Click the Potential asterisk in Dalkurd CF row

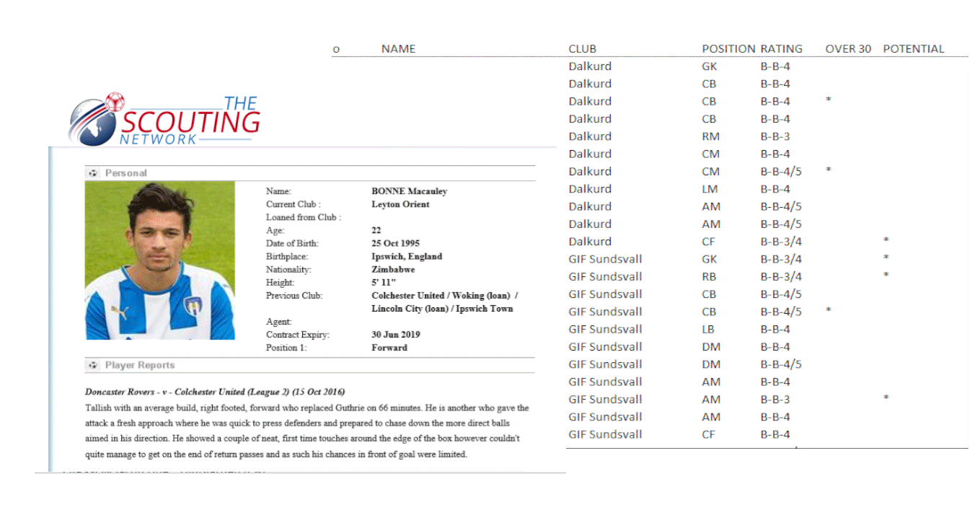[886, 240]
